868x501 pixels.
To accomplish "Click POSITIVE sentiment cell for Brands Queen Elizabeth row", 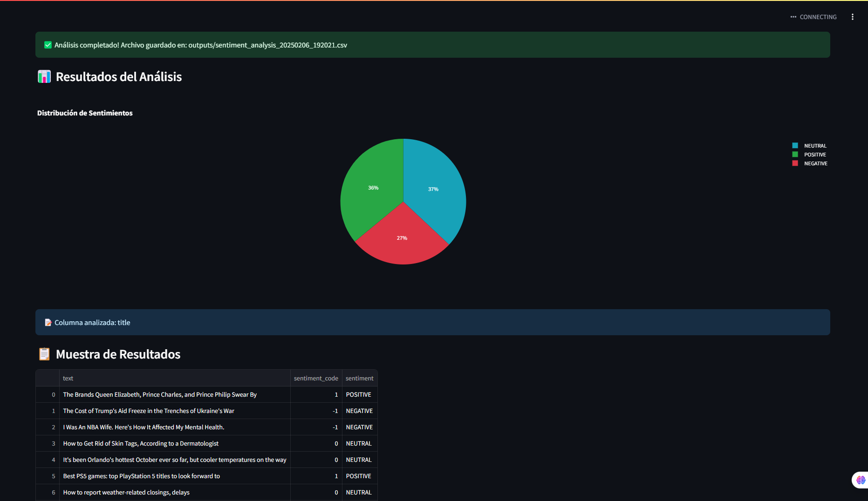I will [x=360, y=394].
